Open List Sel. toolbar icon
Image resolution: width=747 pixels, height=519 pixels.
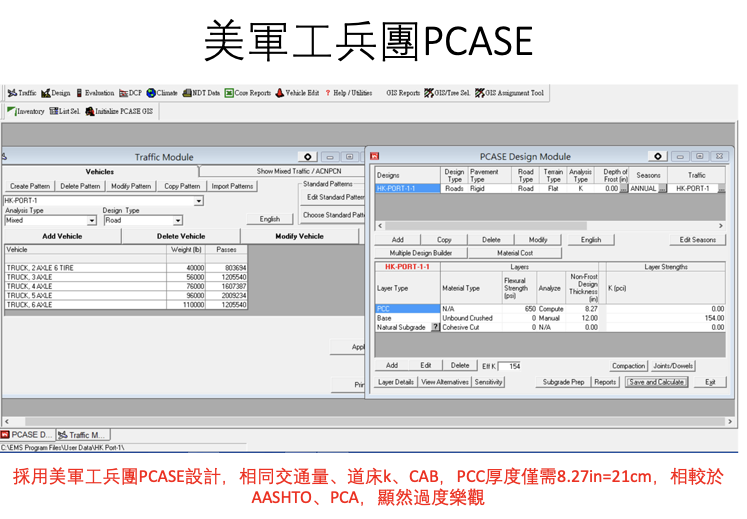[x=65, y=111]
